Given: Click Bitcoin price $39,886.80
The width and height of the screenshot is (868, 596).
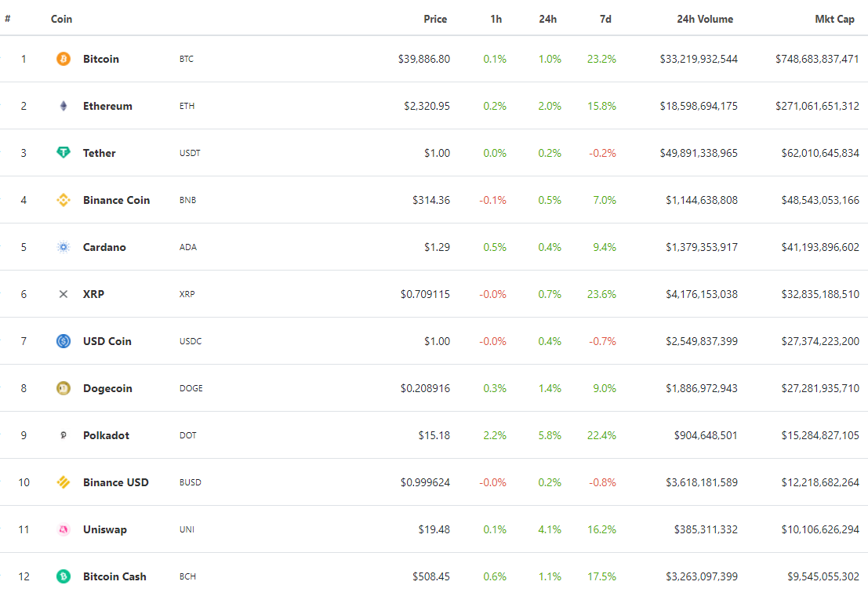Looking at the screenshot, I should tap(423, 59).
